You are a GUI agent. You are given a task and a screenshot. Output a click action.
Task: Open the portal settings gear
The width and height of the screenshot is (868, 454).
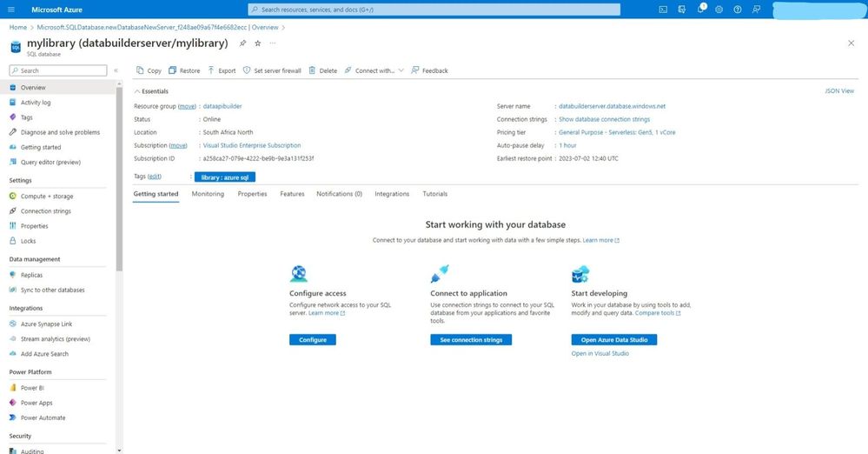click(719, 10)
